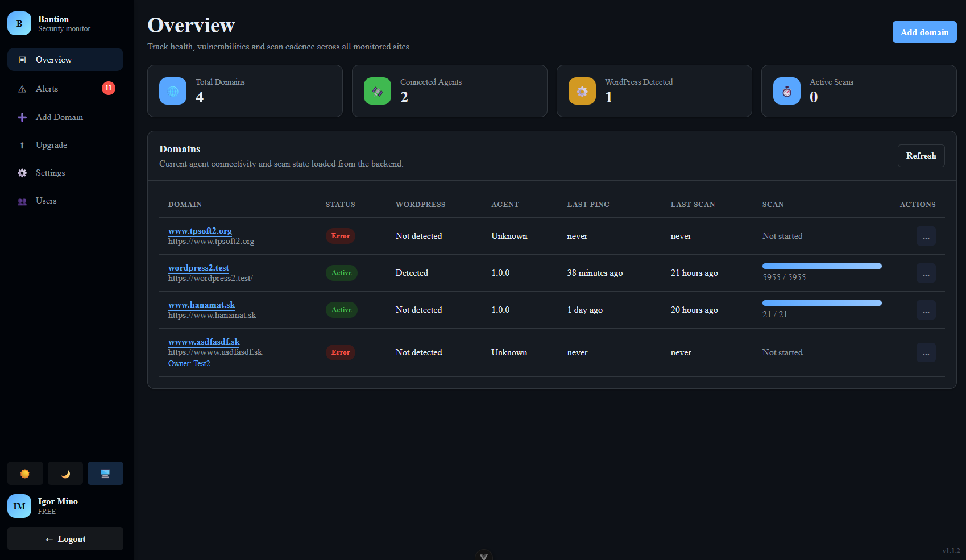Click the 'Detected' WordPress cell

click(x=412, y=273)
